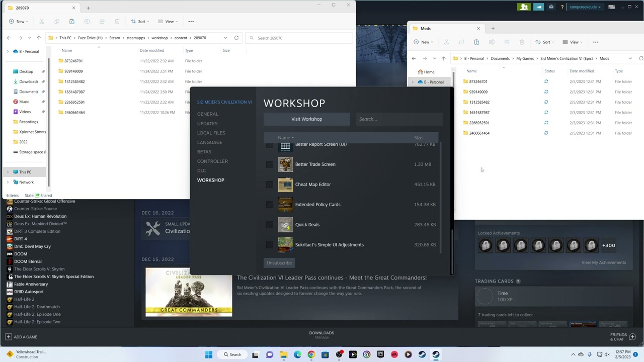Show hidden icons in system tray
Viewport: 644px width, 362px height.
pyautogui.click(x=573, y=354)
